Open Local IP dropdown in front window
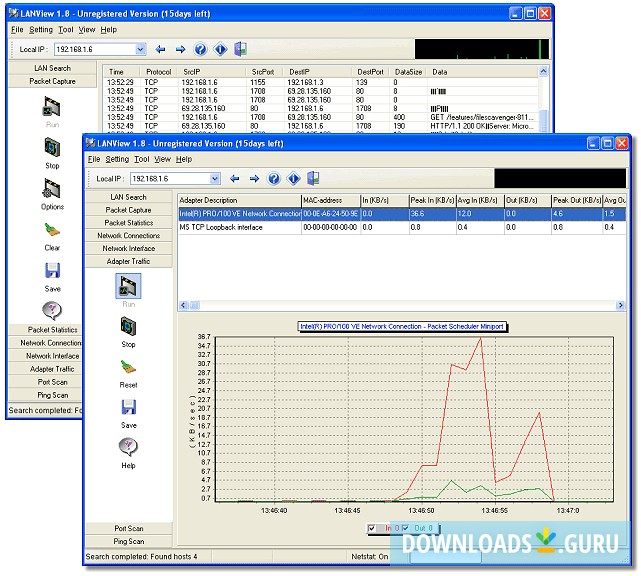The width and height of the screenshot is (641, 576). tap(215, 179)
